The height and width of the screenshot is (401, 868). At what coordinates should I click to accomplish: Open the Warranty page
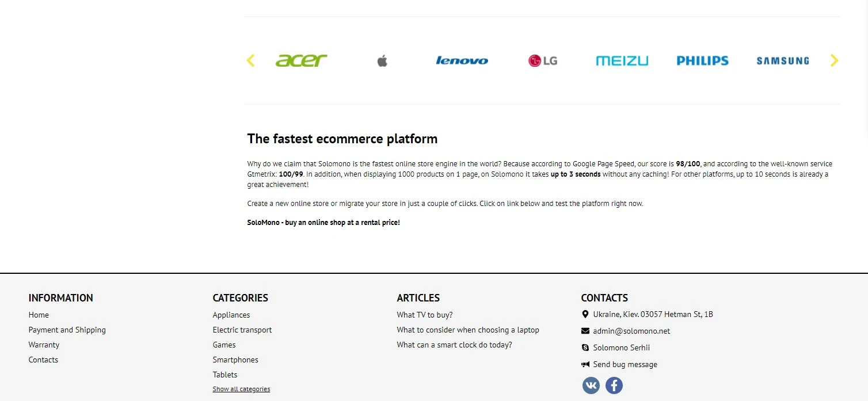point(44,345)
